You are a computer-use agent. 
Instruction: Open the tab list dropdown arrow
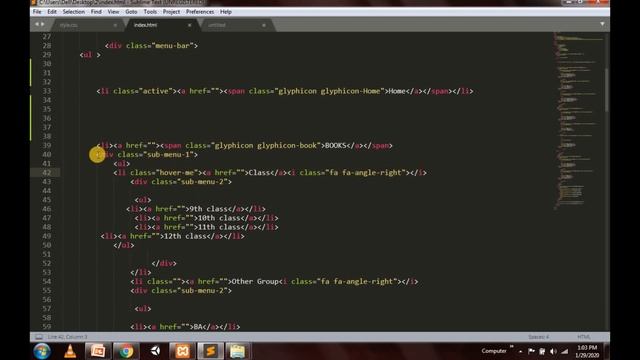[602, 24]
